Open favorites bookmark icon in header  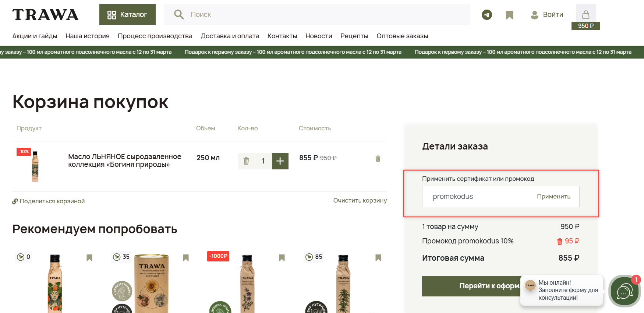pos(509,15)
